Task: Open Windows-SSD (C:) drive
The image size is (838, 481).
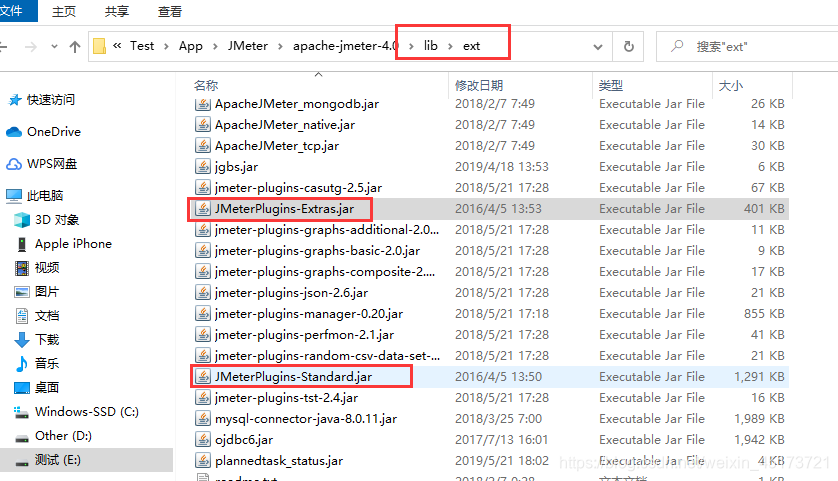Action: coord(87,412)
